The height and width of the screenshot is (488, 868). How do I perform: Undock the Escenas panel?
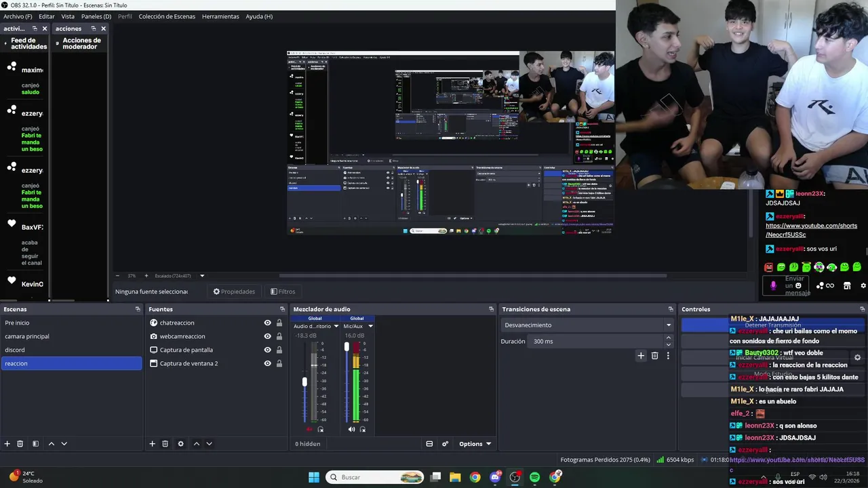tap(138, 309)
